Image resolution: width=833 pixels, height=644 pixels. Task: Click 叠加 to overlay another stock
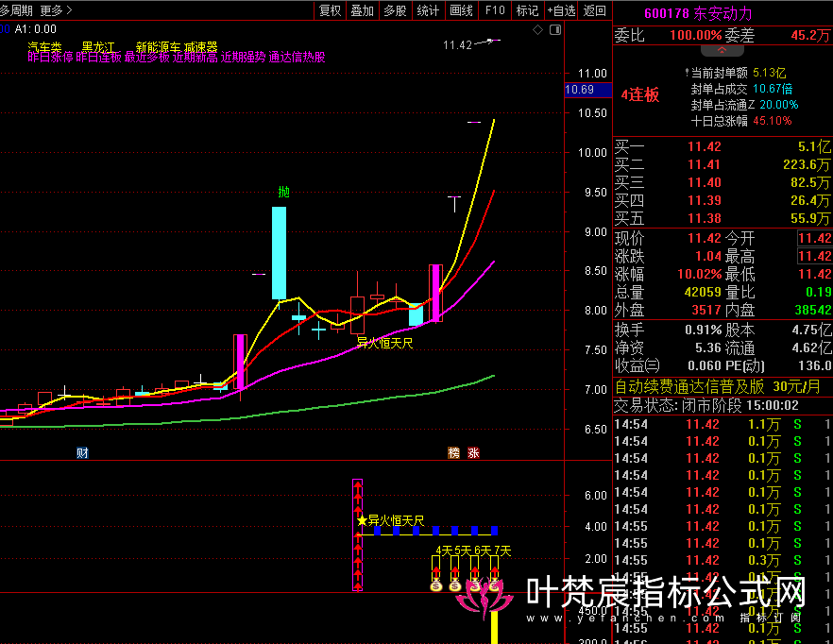click(x=363, y=10)
